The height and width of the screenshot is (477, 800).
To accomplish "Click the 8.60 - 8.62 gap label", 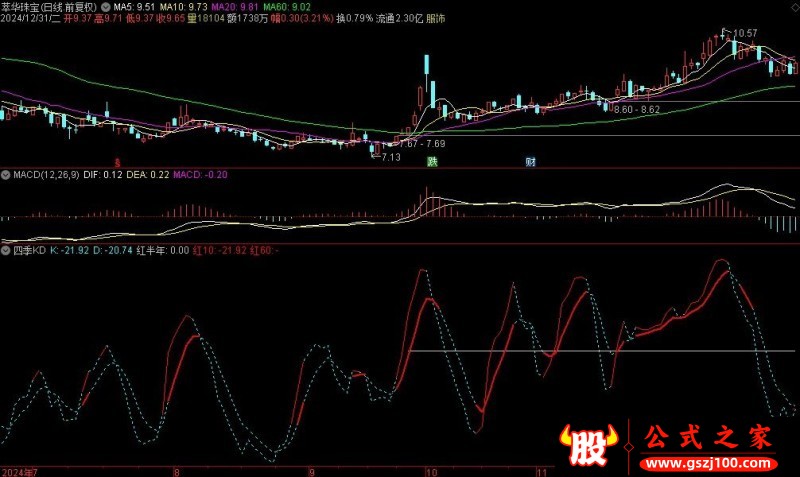I will 637,110.
